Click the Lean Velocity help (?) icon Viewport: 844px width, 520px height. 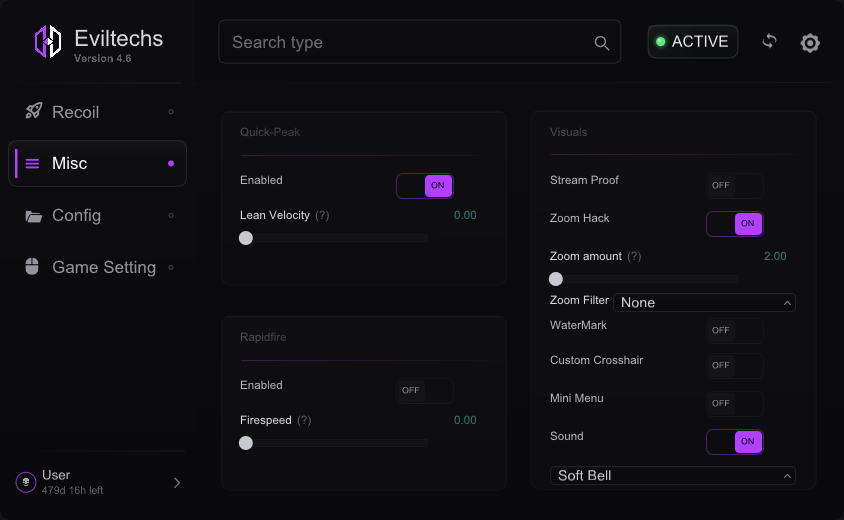[x=322, y=215]
